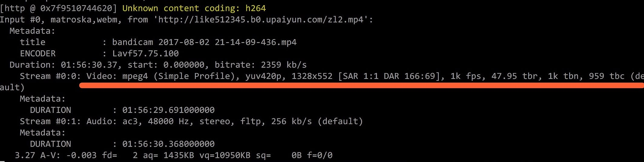
Task: Click the vq=10950KB status value
Action: [225, 155]
